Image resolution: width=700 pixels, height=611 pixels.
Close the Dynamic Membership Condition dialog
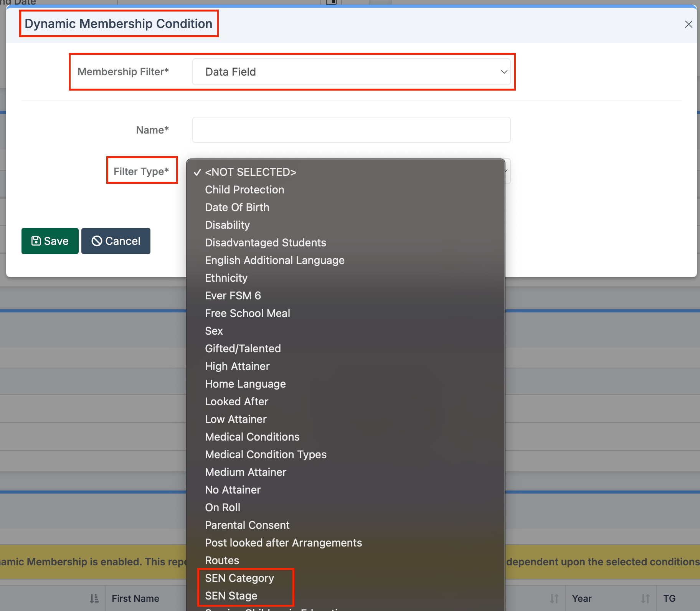tap(688, 25)
